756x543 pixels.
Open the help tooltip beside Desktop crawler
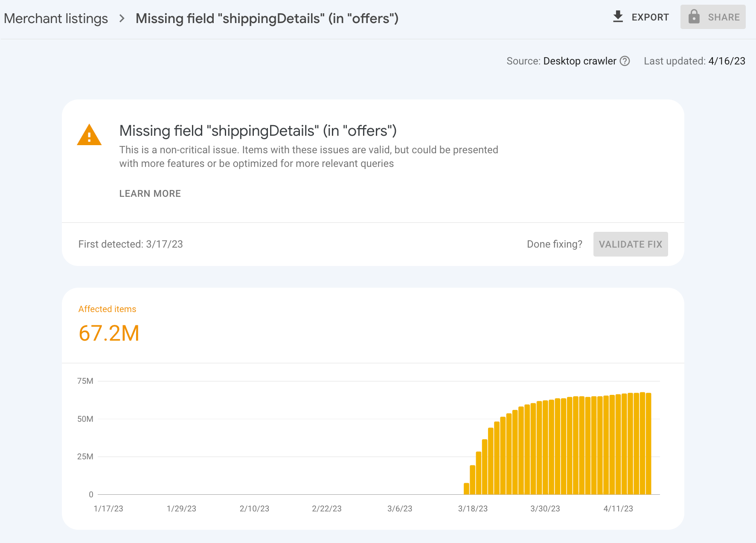[625, 61]
